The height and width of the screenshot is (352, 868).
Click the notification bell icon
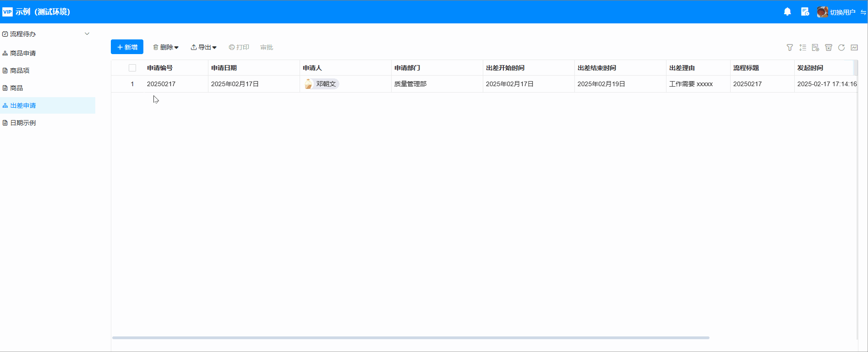(x=787, y=12)
